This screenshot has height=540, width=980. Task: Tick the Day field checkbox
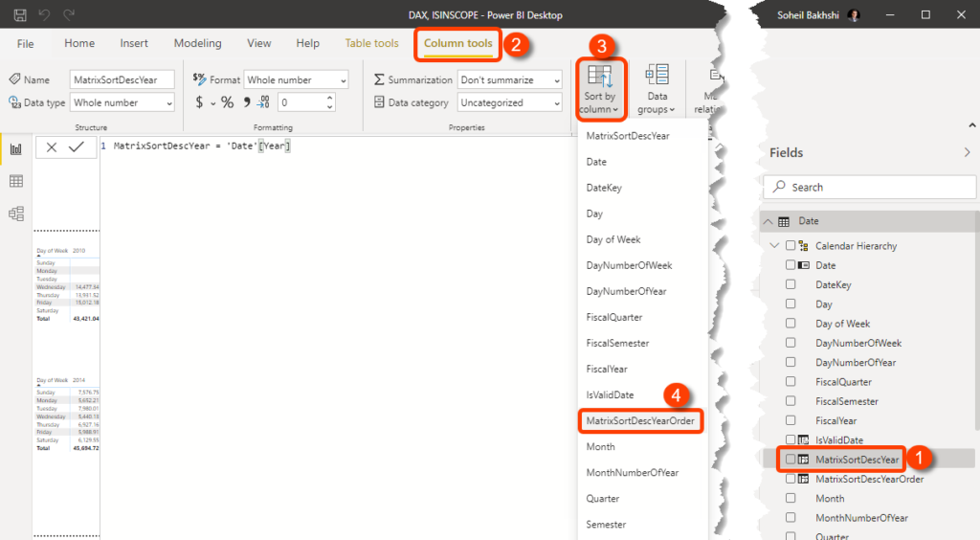click(791, 304)
